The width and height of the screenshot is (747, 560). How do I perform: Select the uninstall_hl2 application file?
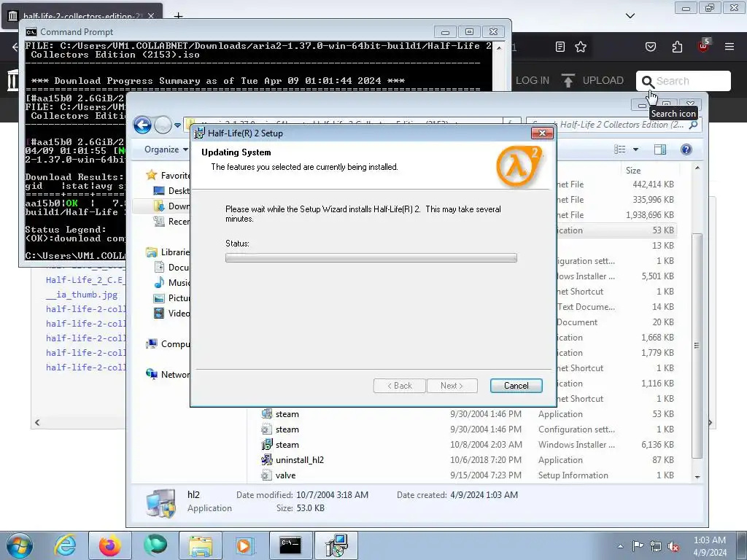(300, 460)
